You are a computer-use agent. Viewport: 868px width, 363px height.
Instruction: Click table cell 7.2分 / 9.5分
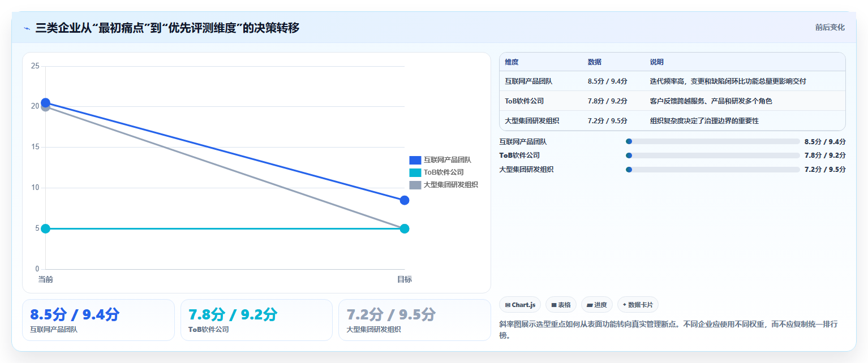coord(607,121)
